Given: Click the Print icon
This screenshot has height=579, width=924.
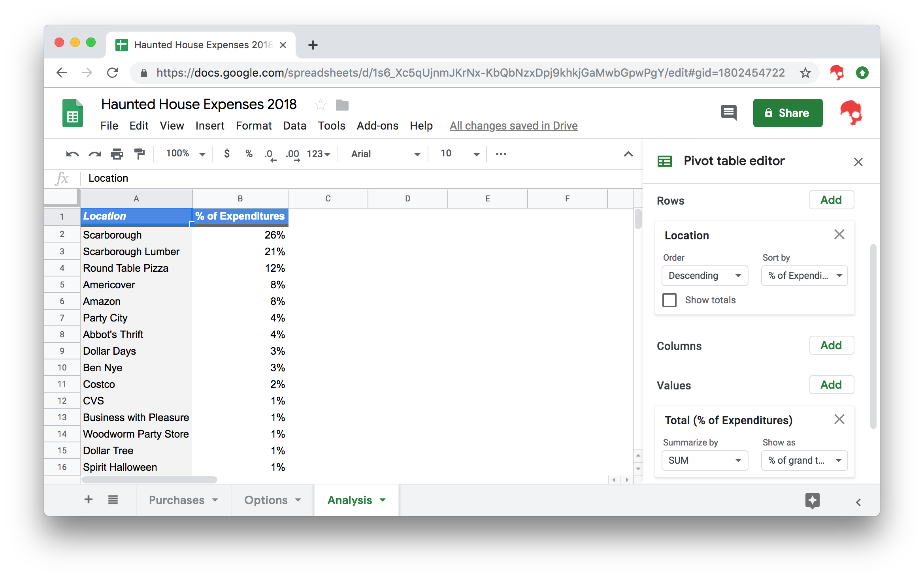Looking at the screenshot, I should pos(117,154).
